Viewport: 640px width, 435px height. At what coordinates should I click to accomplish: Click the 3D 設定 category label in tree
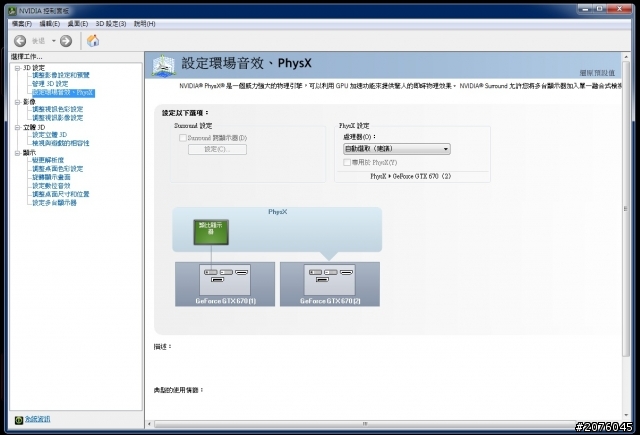pyautogui.click(x=34, y=68)
